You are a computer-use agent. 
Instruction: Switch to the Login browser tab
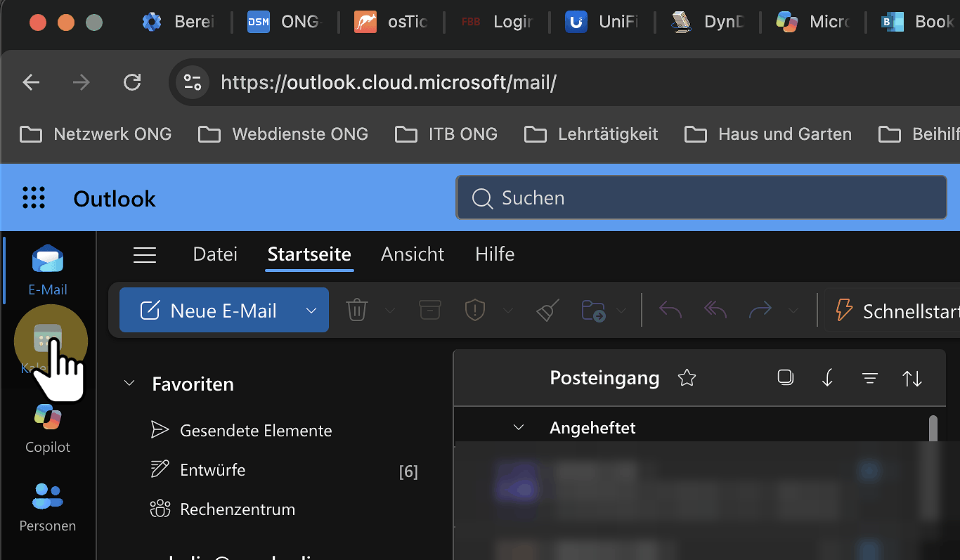pyautogui.click(x=496, y=22)
